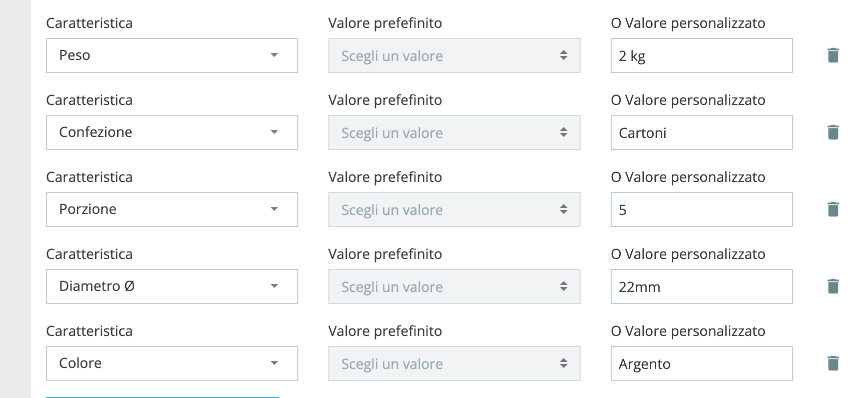Open the Confezione feature dropdown
The height and width of the screenshot is (398, 868).
pos(172,132)
